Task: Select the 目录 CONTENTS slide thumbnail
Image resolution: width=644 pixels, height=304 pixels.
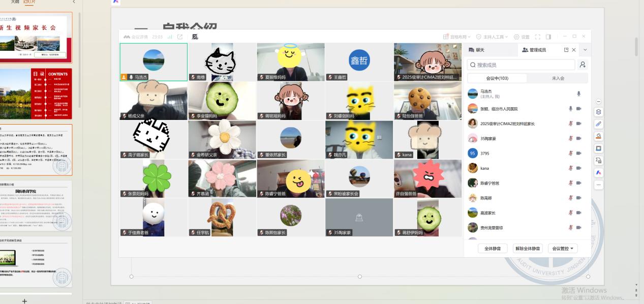Action: [x=36, y=94]
